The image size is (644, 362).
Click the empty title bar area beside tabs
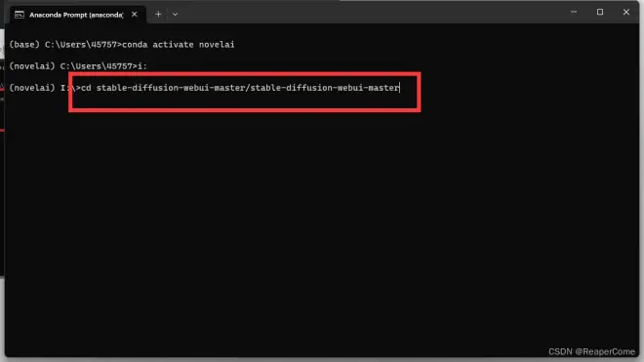click(x=370, y=13)
